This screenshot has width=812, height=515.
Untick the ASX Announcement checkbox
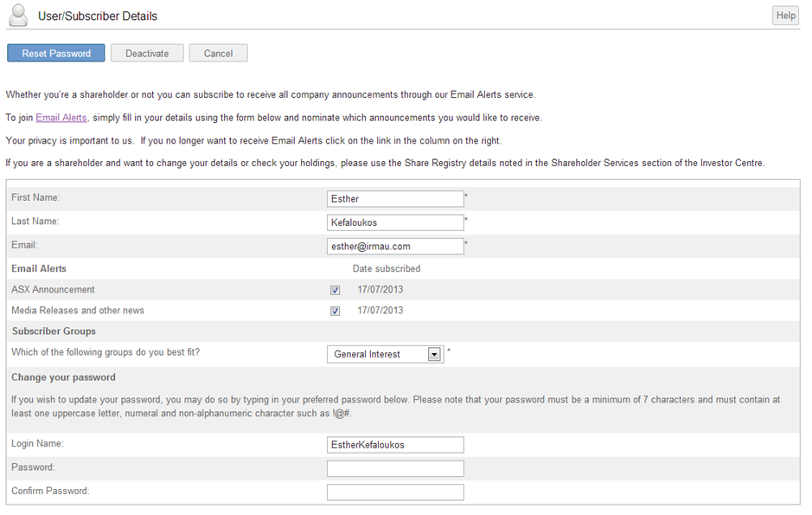pyautogui.click(x=335, y=290)
